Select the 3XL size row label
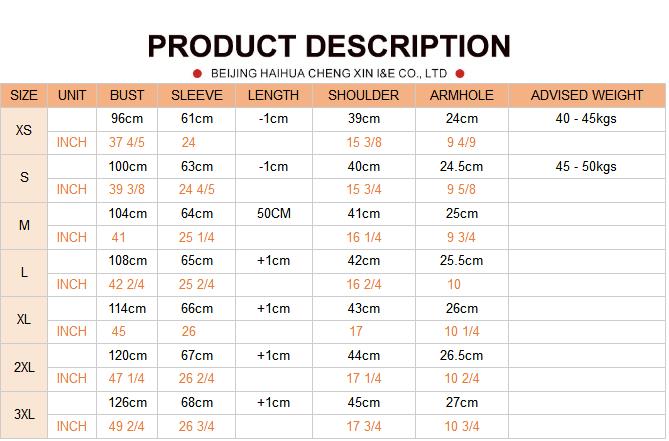This screenshot has height=441, width=669. 24,414
